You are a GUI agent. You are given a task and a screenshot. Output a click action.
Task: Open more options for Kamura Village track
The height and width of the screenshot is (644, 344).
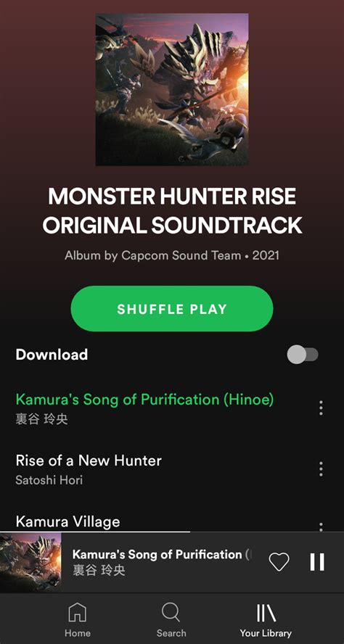point(321,527)
